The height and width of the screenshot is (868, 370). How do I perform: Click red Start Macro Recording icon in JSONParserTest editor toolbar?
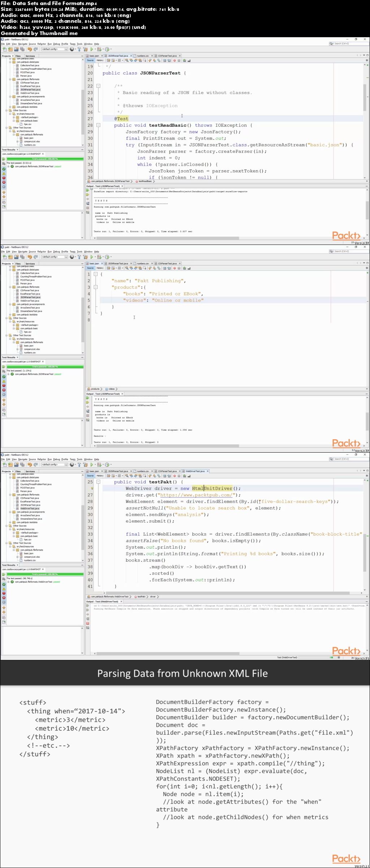(175, 60)
